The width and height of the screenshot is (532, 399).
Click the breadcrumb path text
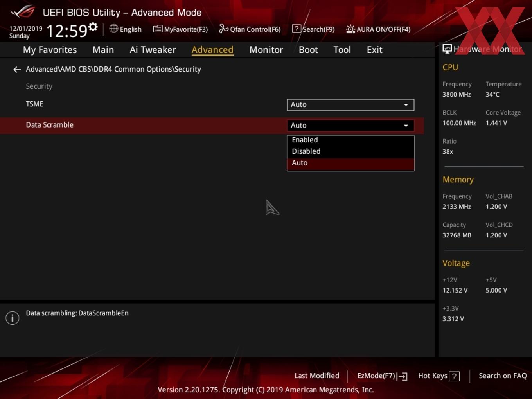tap(113, 69)
